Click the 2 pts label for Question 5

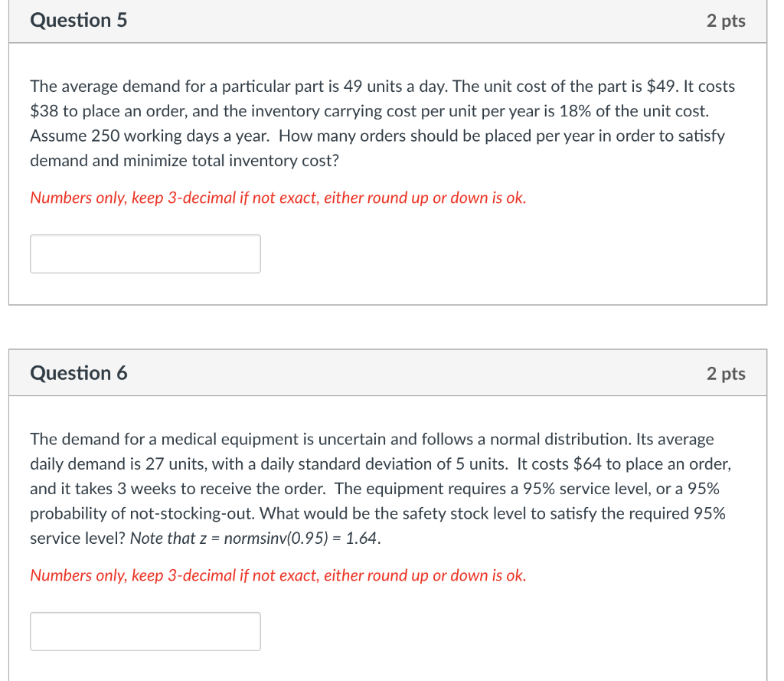[x=726, y=21]
